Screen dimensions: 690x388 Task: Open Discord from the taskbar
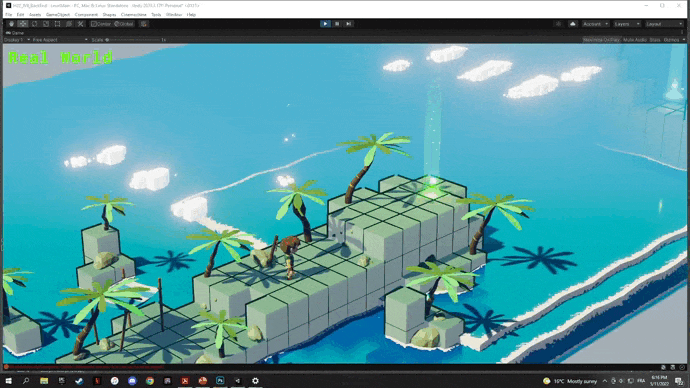[132, 381]
